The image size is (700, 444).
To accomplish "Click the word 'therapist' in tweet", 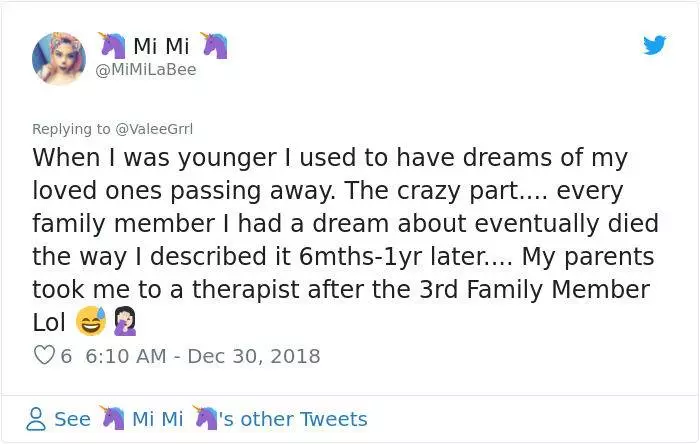I will pos(246,289).
